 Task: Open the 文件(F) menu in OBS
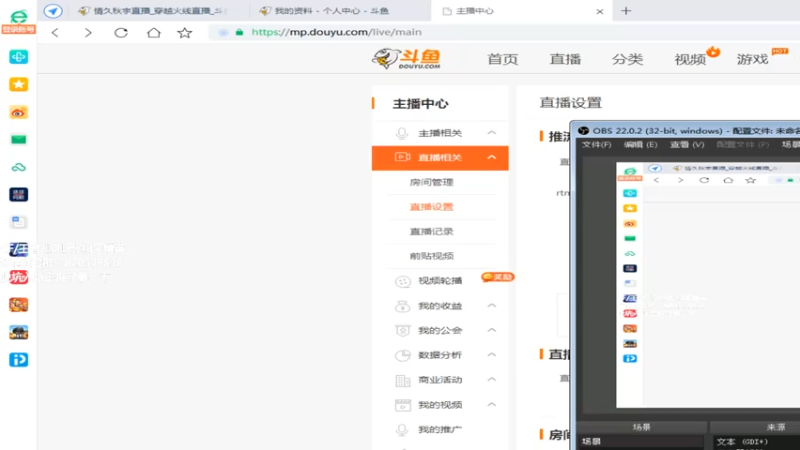coord(596,145)
